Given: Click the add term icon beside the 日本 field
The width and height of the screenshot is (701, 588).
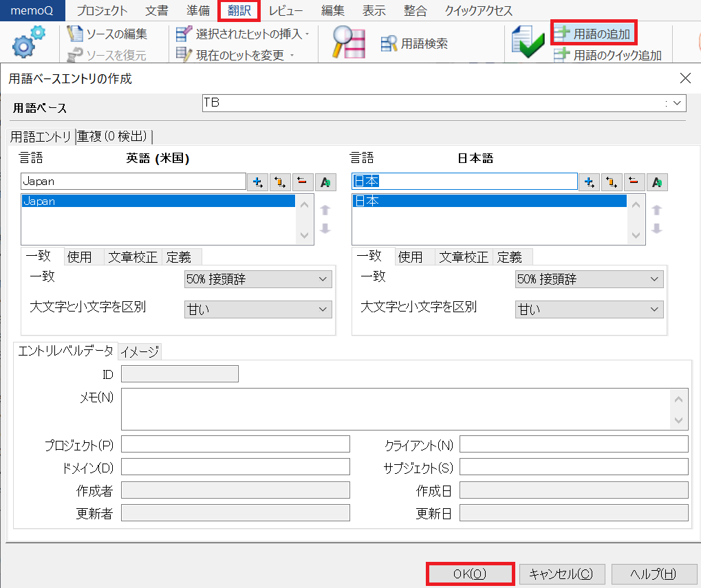Looking at the screenshot, I should (x=590, y=182).
